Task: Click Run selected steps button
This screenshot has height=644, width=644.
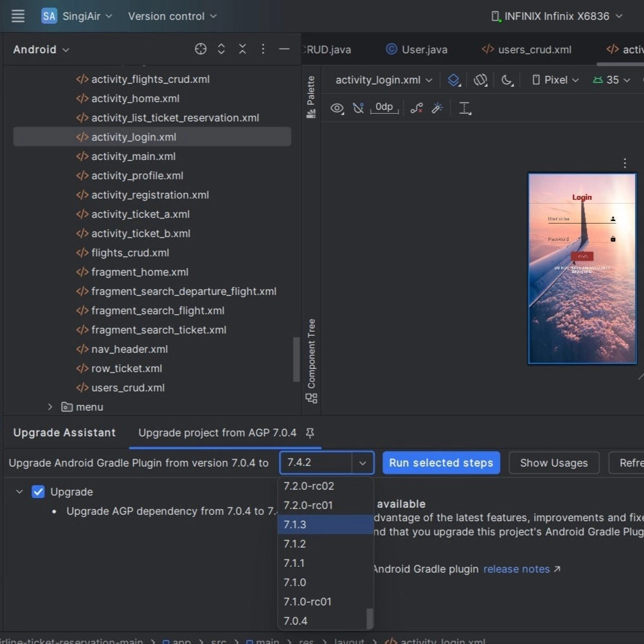Action: pyautogui.click(x=441, y=463)
